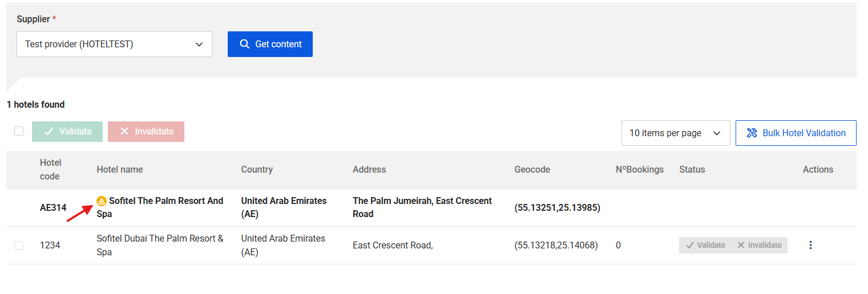Screen dimensions: 868x294
Task: Click the Country column header
Action: (257, 169)
